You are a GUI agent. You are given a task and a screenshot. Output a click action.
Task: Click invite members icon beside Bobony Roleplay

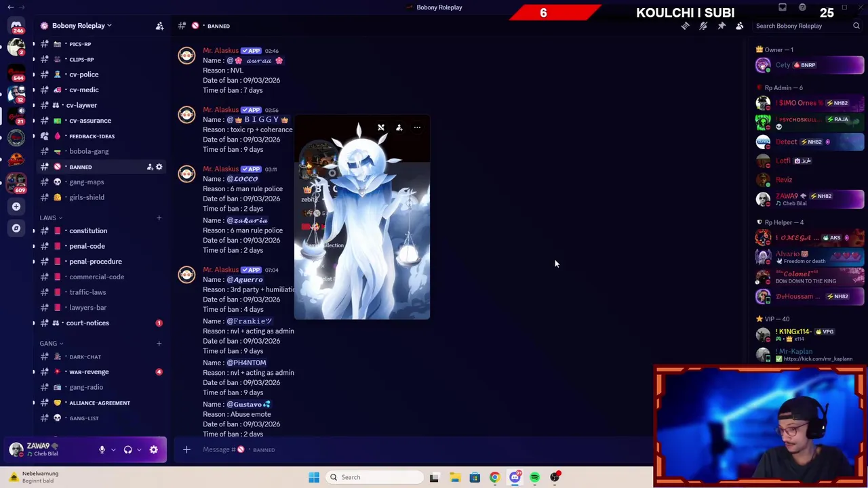pos(159,26)
